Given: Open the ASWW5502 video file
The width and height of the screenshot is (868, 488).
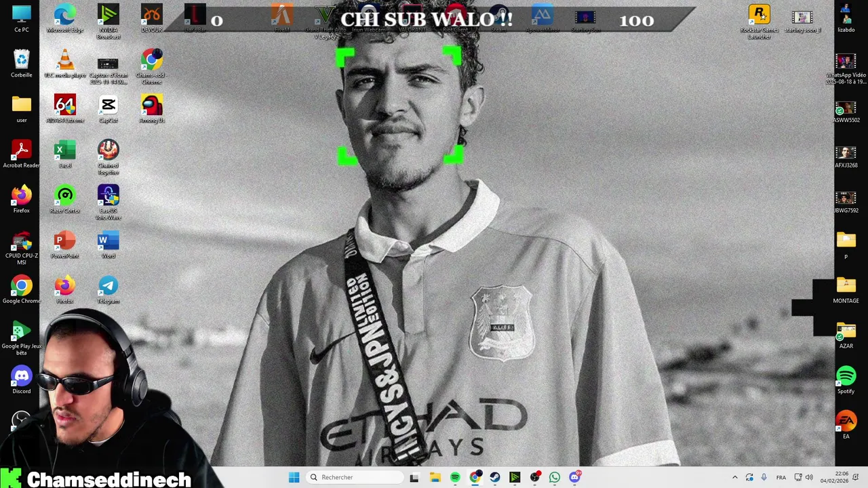Looking at the screenshot, I should 846,109.
